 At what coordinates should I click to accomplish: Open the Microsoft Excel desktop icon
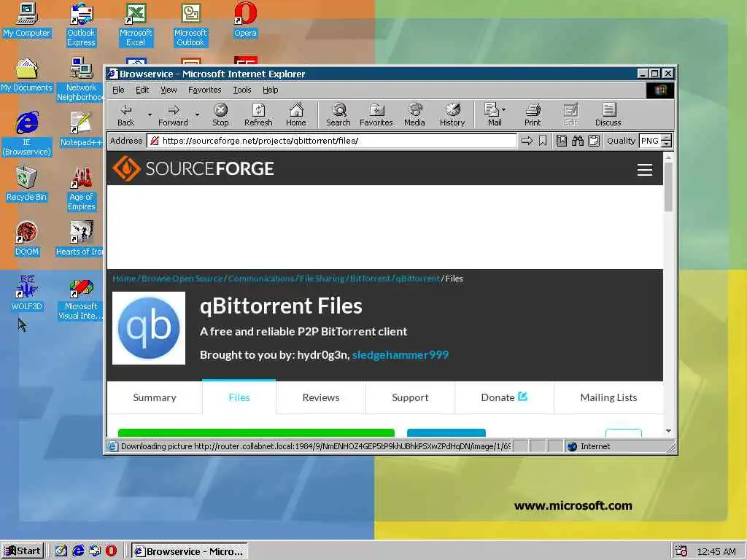click(136, 24)
